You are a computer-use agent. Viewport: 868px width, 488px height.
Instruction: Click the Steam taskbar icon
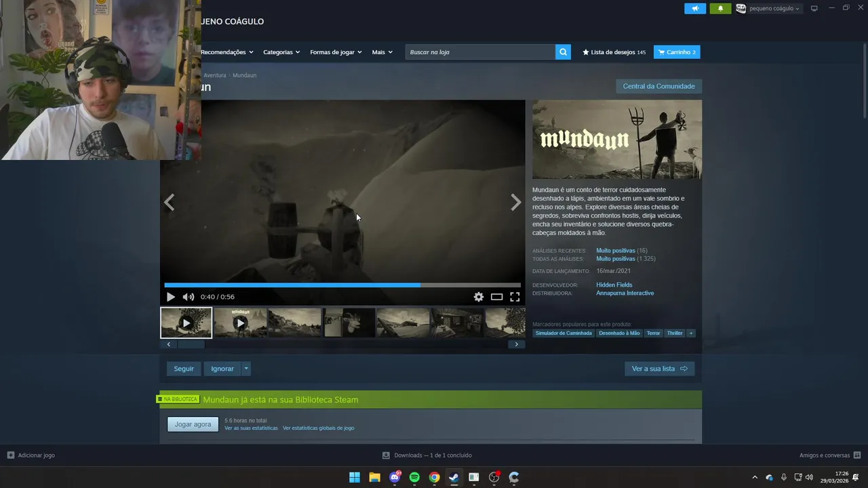point(454,477)
